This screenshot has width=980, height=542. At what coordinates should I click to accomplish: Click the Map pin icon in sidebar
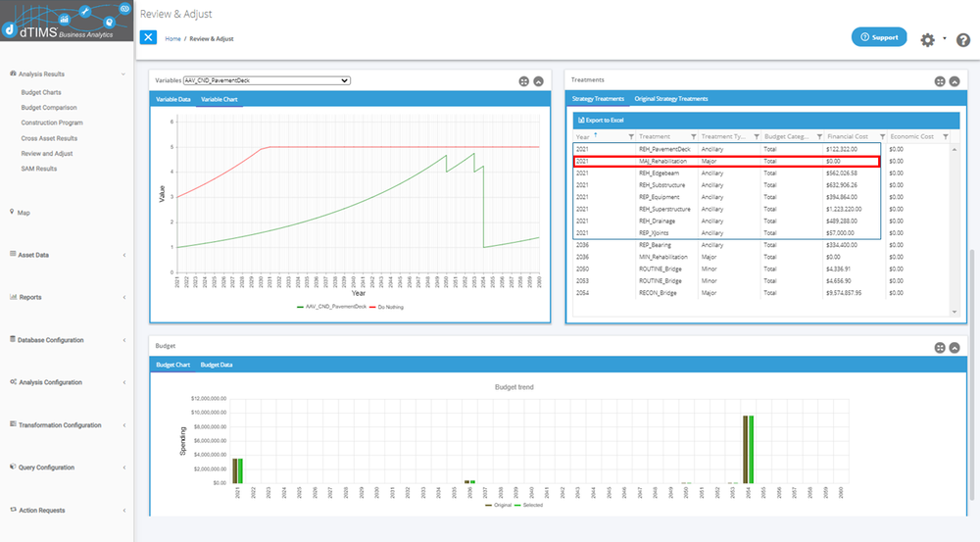12,212
